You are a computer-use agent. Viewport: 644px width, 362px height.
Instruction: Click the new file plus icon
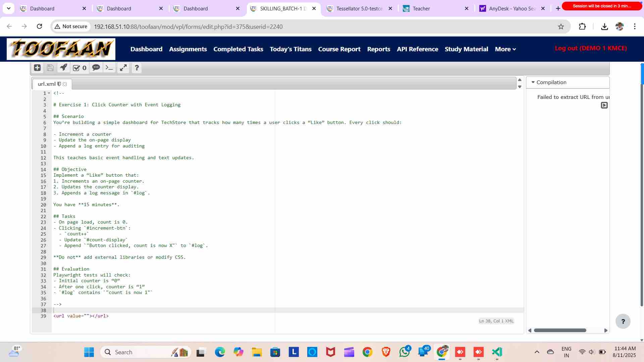(37, 68)
